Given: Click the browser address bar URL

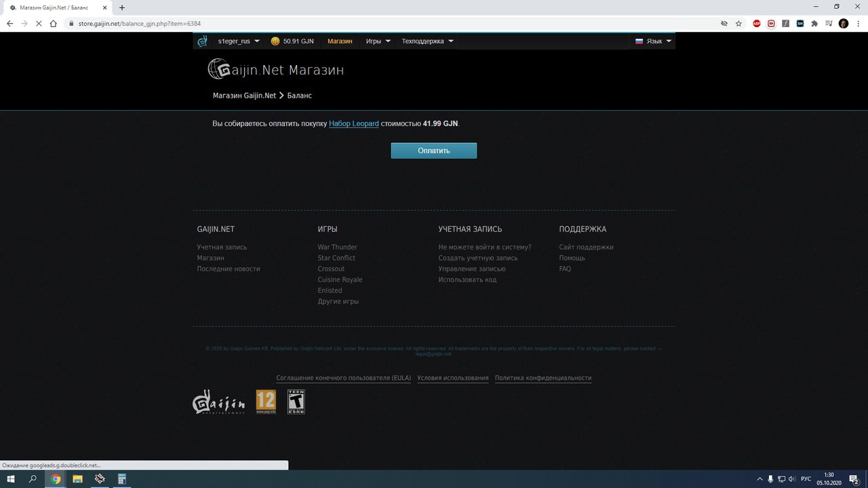Looking at the screenshot, I should 140,23.
